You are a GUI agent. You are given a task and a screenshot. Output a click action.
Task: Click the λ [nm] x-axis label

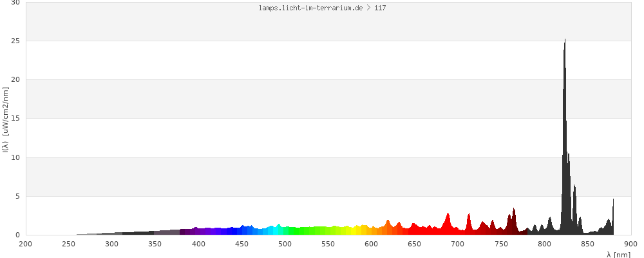click(x=618, y=254)
